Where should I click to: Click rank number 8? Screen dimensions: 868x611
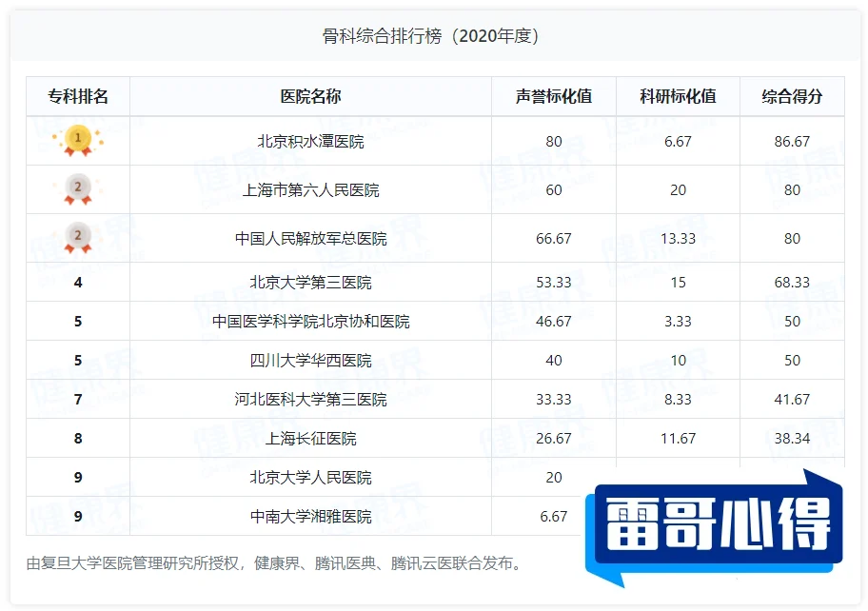click(x=78, y=439)
